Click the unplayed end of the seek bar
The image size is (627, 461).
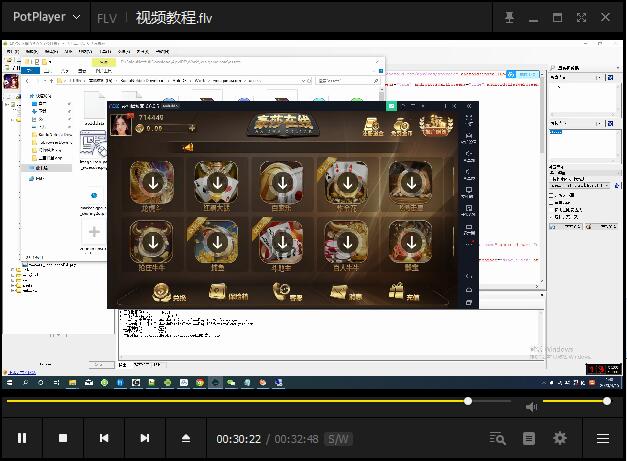[492, 401]
